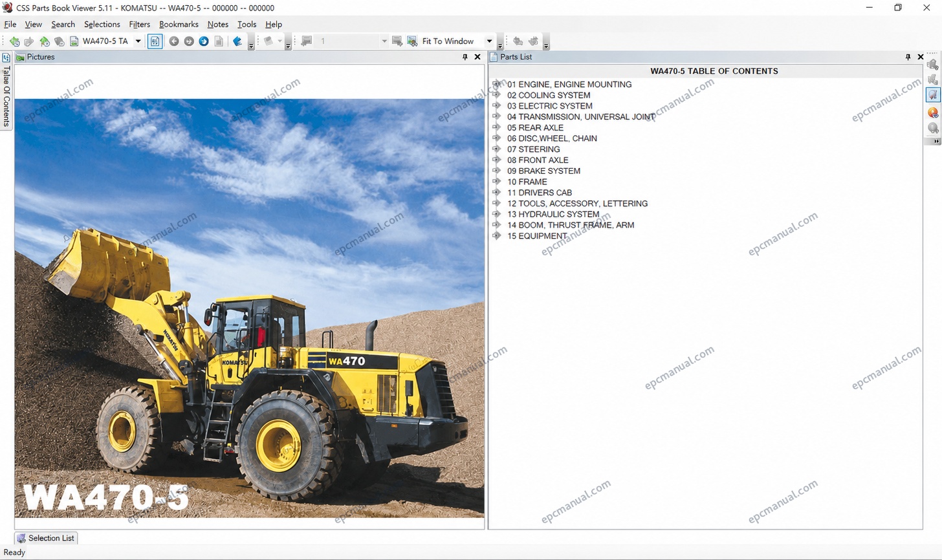
Task: Select 09 BRAKE SYSTEM entry
Action: (543, 171)
